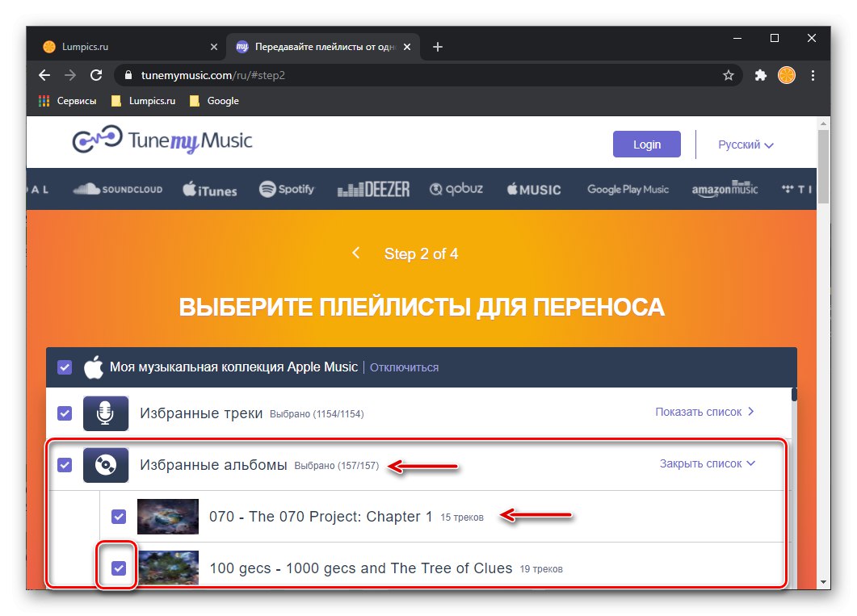Open Chrome three-dot menu
This screenshot has height=616, width=857.
(813, 75)
